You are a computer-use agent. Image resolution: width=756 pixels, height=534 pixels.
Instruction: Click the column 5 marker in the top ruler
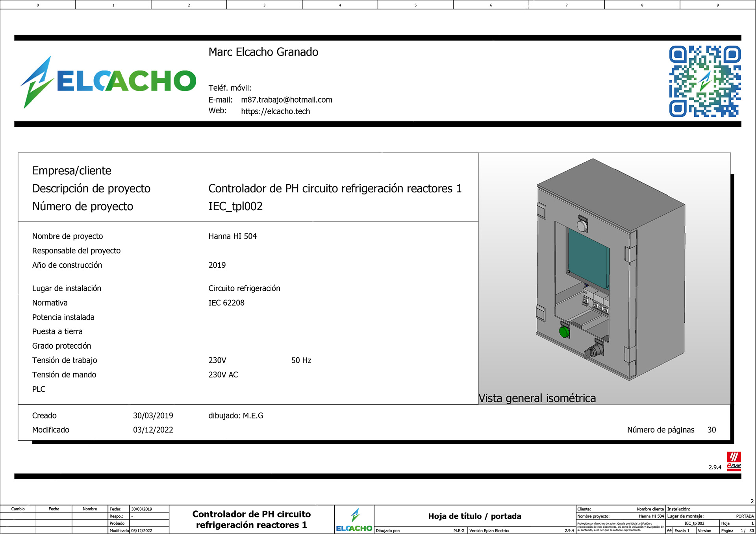click(415, 5)
